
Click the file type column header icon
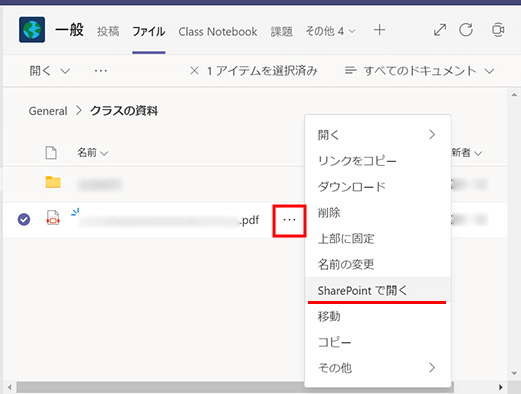[x=51, y=153]
